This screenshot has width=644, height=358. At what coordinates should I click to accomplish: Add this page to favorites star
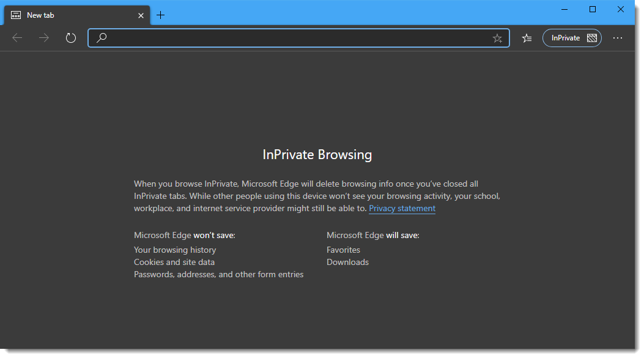tap(497, 38)
